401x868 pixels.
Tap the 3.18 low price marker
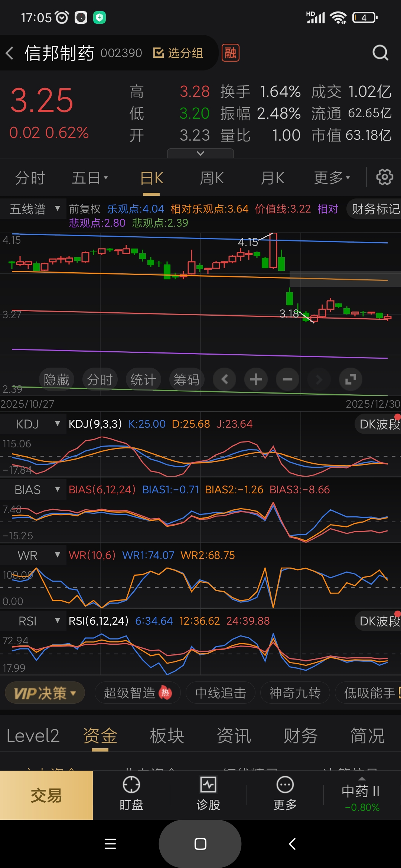pos(289,313)
